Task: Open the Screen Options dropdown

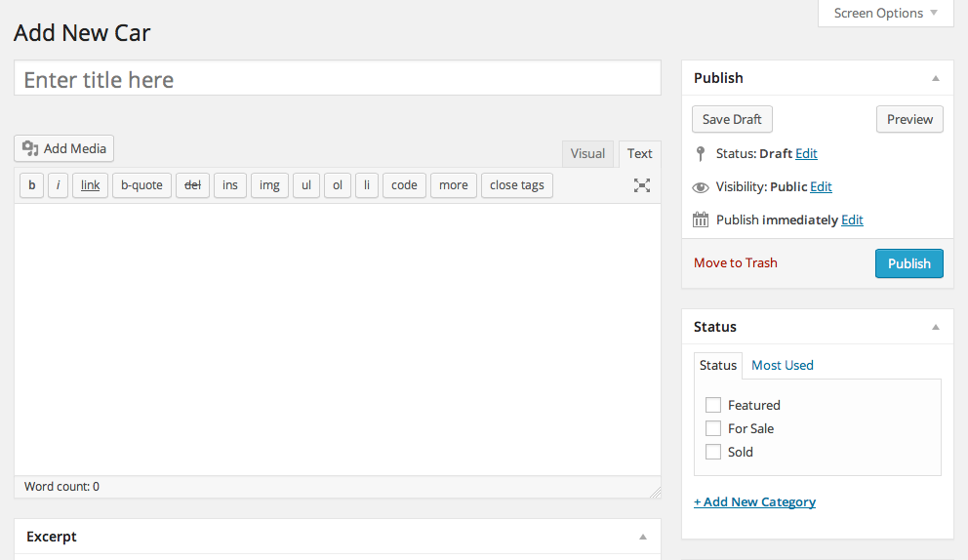Action: (885, 14)
